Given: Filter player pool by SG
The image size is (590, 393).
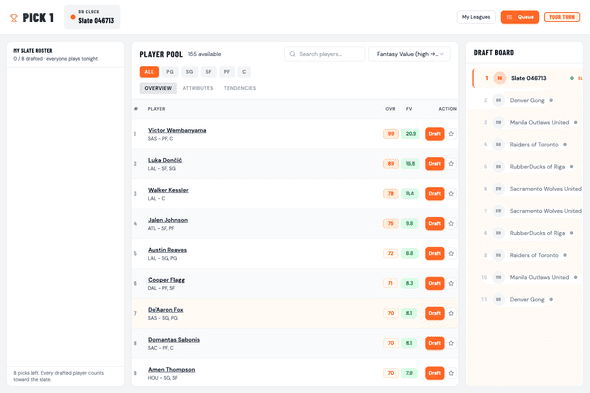Looking at the screenshot, I should [189, 72].
